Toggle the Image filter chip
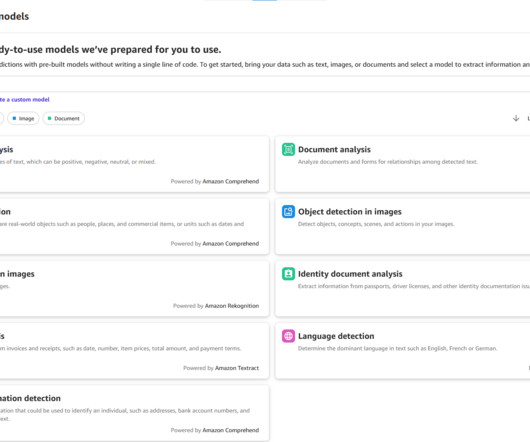 click(23, 118)
